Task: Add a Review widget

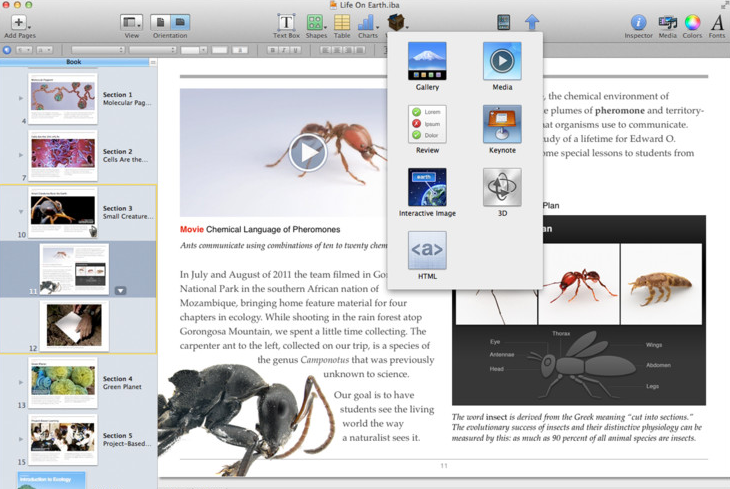Action: click(427, 125)
